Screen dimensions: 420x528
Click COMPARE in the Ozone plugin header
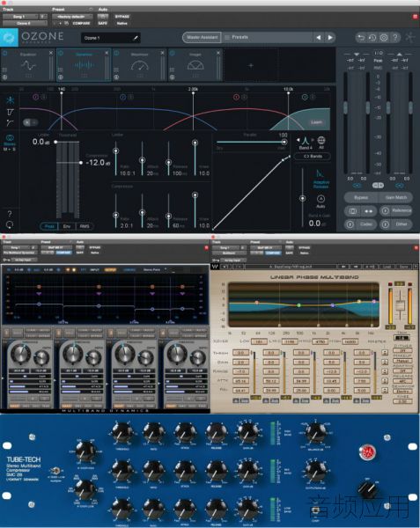pyautogui.click(x=81, y=23)
